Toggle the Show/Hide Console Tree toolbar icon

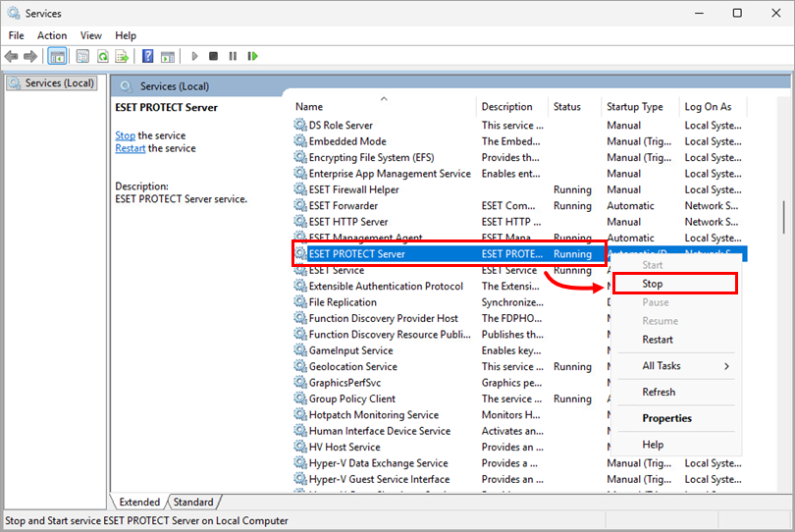[58, 57]
